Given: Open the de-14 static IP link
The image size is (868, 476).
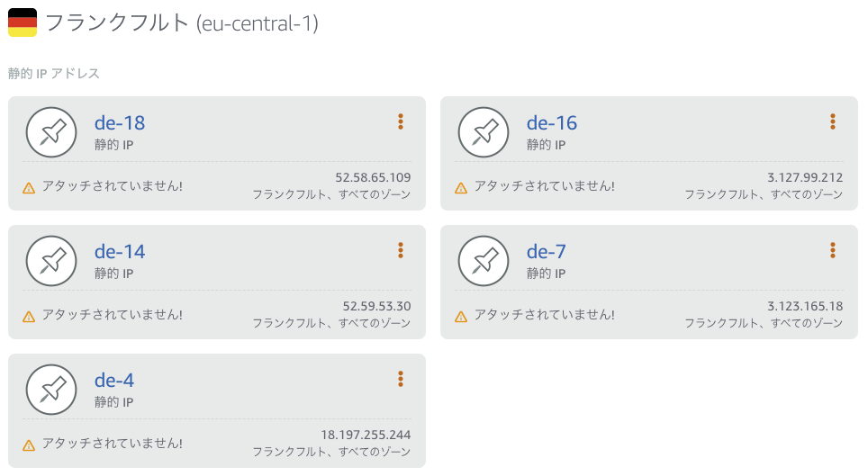Looking at the screenshot, I should [120, 252].
